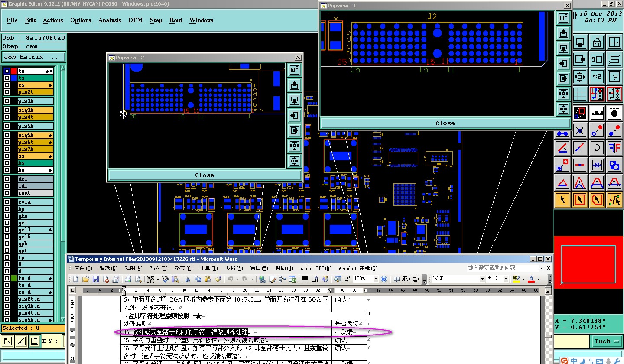
Task: Select the ruler measurement tool icon
Action: 597,113
